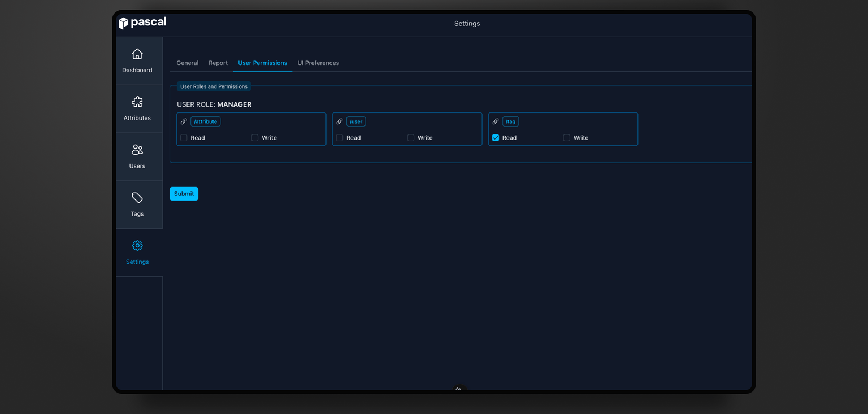The width and height of the screenshot is (868, 414).
Task: Go to Users via sidebar icon
Action: [137, 150]
